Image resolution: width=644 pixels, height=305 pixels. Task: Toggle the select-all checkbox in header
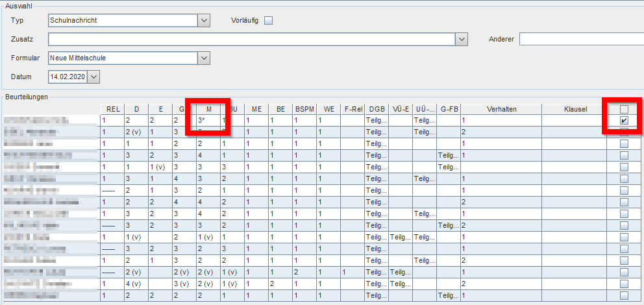[x=624, y=109]
